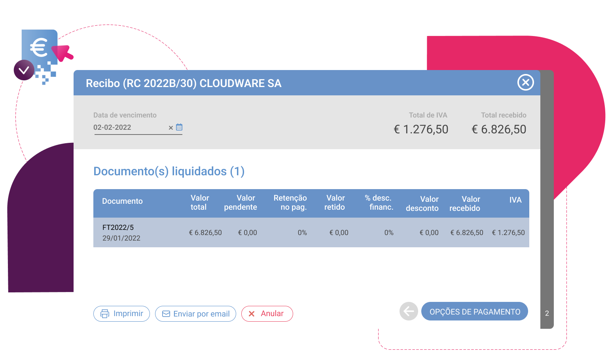The image size is (608, 364).
Task: Open the calendar date picker icon
Action: tap(179, 127)
